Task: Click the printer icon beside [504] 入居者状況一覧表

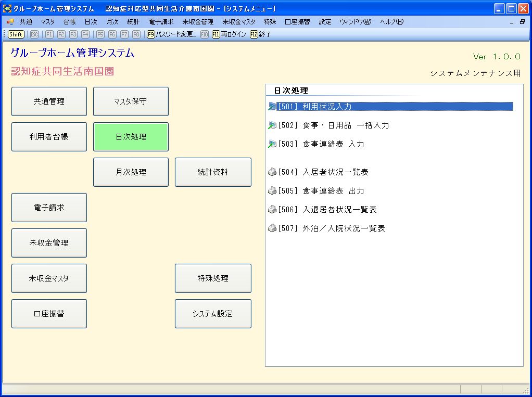Action: click(x=272, y=172)
